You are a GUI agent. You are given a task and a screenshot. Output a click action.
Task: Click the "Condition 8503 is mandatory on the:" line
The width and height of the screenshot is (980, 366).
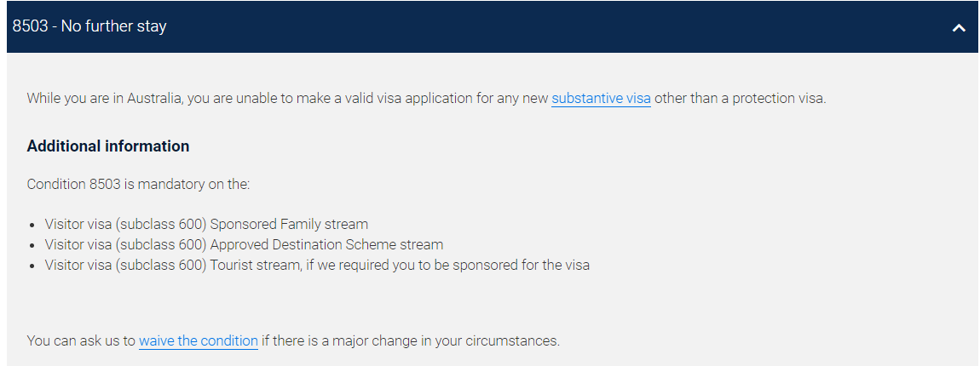click(x=138, y=184)
